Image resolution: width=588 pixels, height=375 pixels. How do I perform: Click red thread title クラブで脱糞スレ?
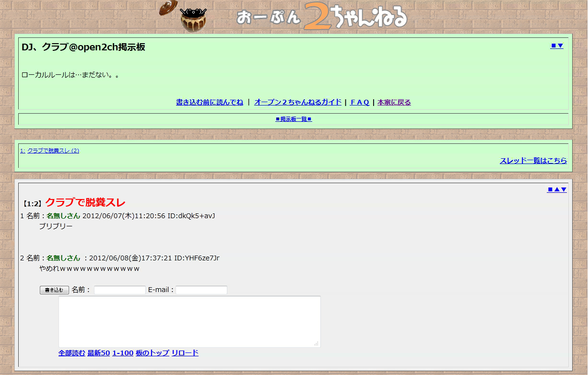85,203
